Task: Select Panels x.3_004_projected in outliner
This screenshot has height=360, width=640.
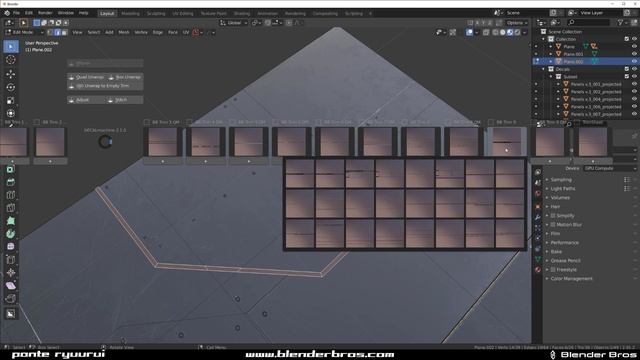Action: tap(596, 99)
